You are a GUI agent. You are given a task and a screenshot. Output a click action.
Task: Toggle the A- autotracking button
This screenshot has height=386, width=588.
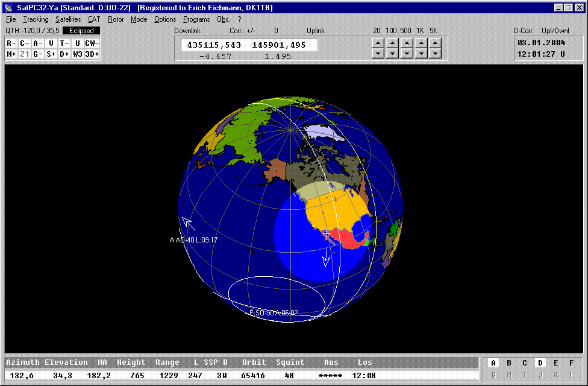(x=37, y=43)
